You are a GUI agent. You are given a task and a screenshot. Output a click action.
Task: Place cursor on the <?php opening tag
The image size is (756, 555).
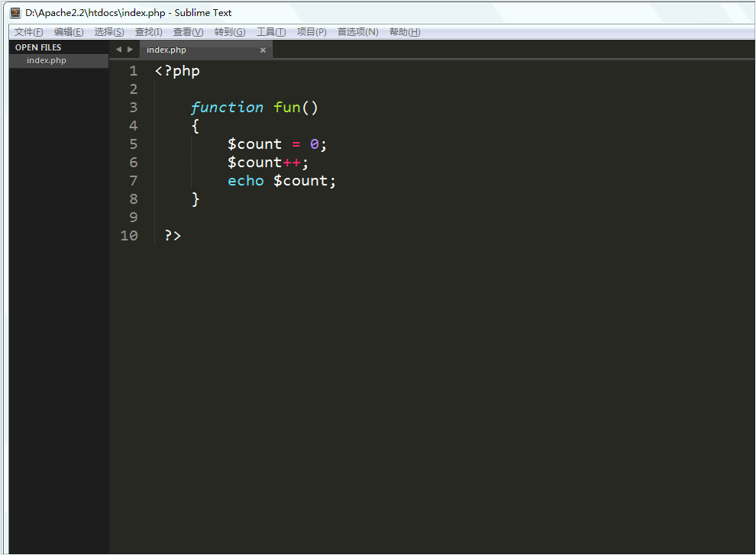pyautogui.click(x=177, y=71)
